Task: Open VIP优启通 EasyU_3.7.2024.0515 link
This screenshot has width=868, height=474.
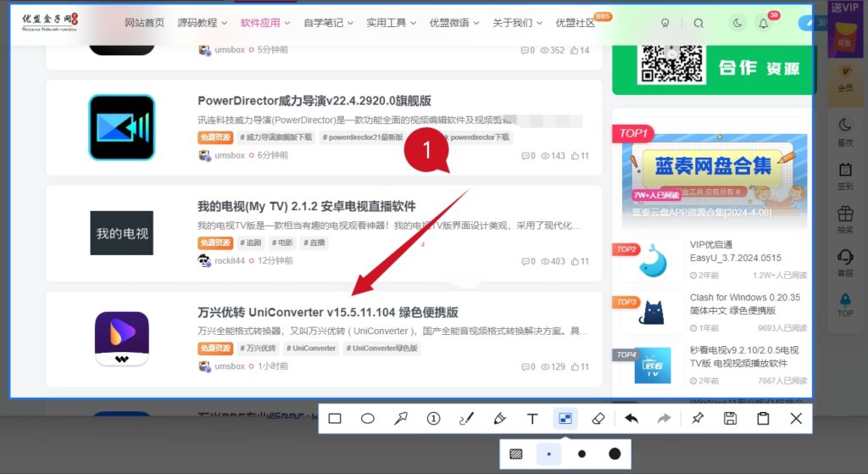Action: 736,251
